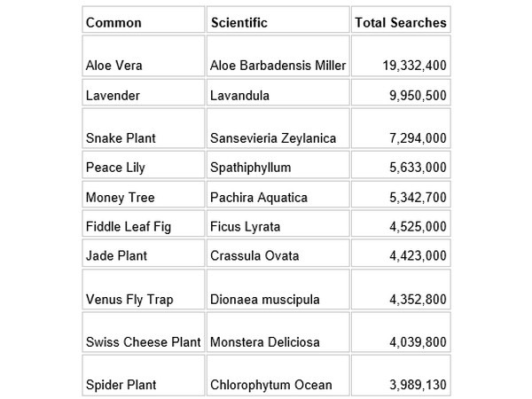Select the Fiddle Leaf Fig cell

pos(128,226)
